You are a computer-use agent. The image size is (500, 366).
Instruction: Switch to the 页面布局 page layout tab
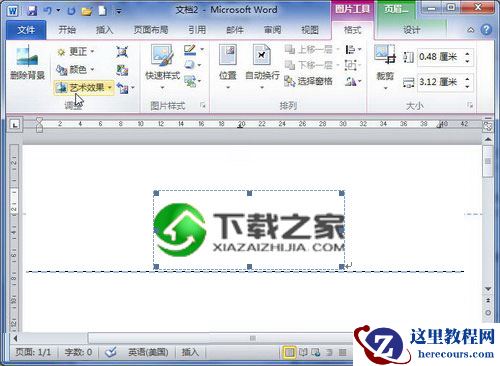pyautogui.click(x=151, y=30)
